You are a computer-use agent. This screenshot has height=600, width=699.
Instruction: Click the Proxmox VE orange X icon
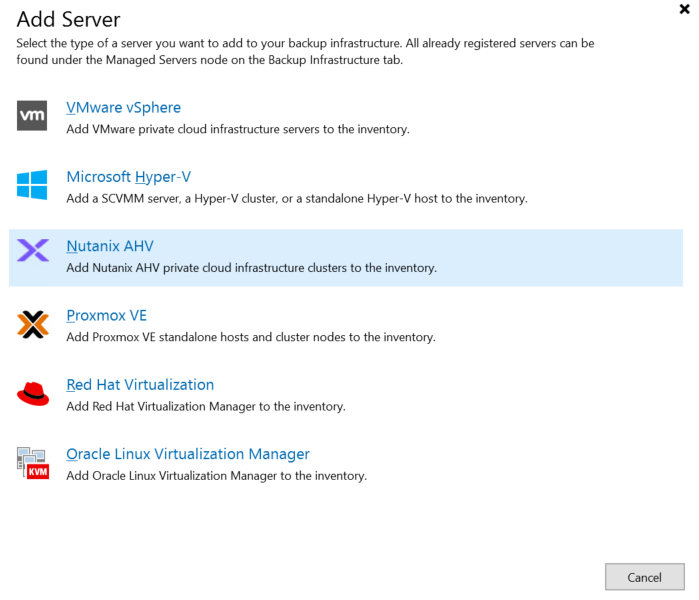click(33, 324)
